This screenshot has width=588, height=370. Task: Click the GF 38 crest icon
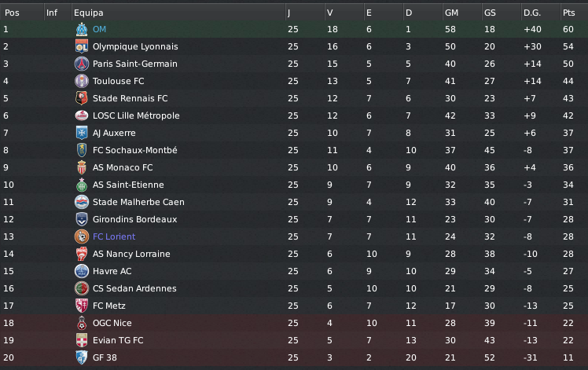pyautogui.click(x=80, y=357)
